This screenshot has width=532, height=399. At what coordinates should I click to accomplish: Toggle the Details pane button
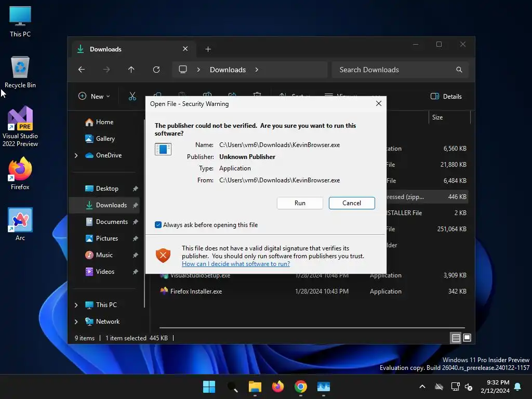click(x=446, y=96)
